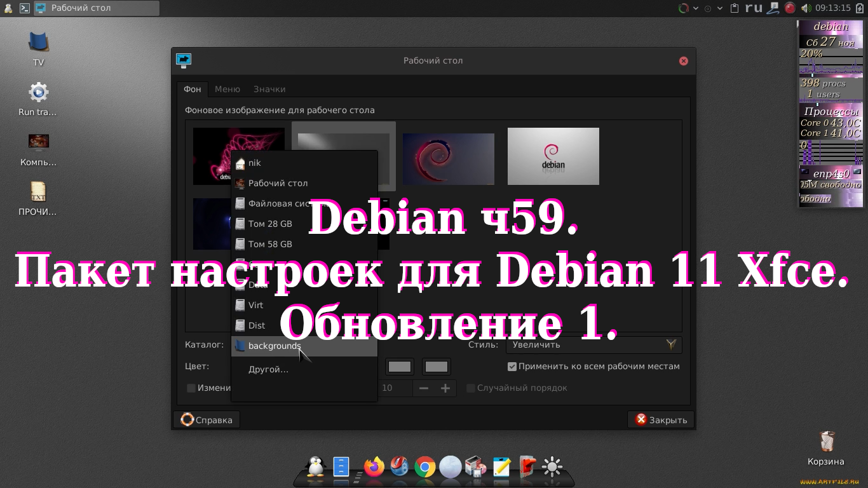Select Том 58 GB in folder list
Image resolution: width=868 pixels, height=488 pixels.
click(x=304, y=245)
